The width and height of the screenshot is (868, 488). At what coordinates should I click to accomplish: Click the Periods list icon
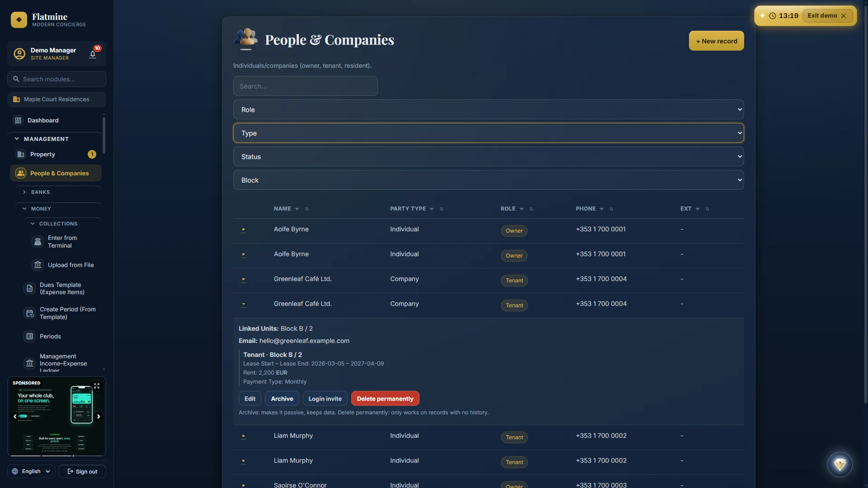(x=30, y=337)
